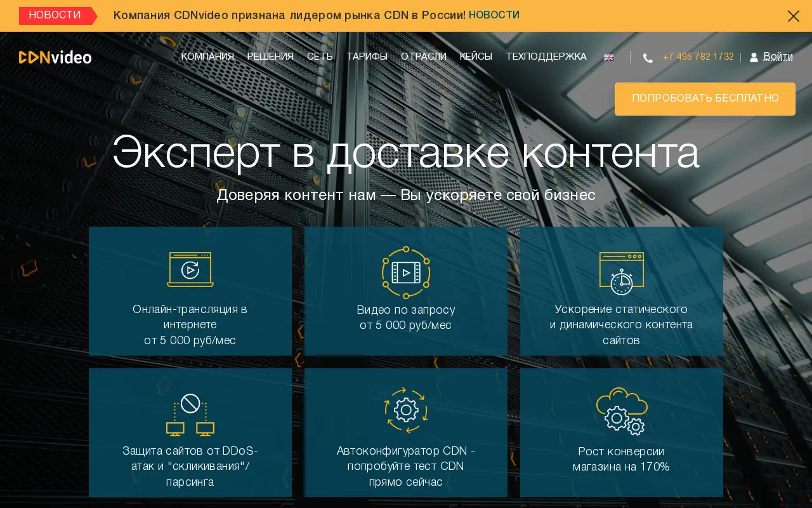This screenshot has height=508, width=812.
Task: Open the КОМПАНИЯ menu
Action: click(x=207, y=57)
